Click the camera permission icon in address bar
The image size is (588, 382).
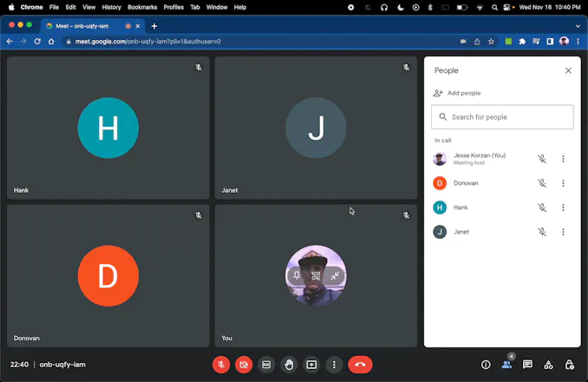463,42
